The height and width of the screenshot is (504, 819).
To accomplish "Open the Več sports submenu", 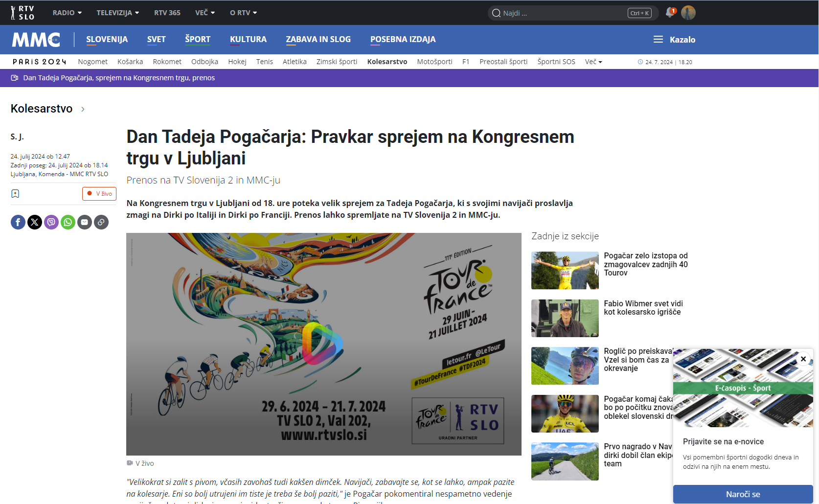I will click(593, 62).
